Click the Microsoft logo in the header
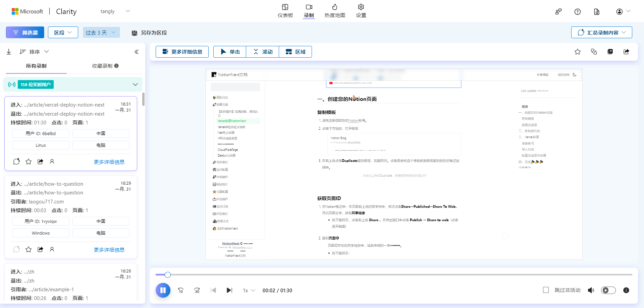644x308 pixels. pyautogui.click(x=28, y=11)
